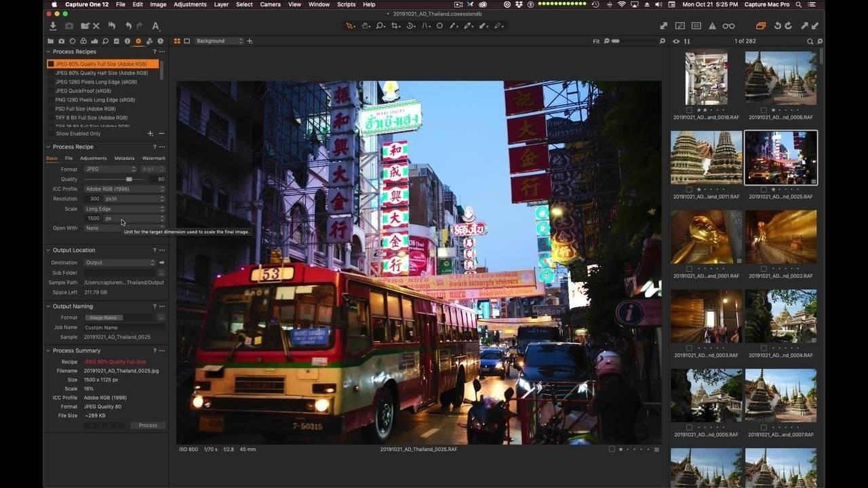Click the Resolution 300 value field

coord(94,199)
